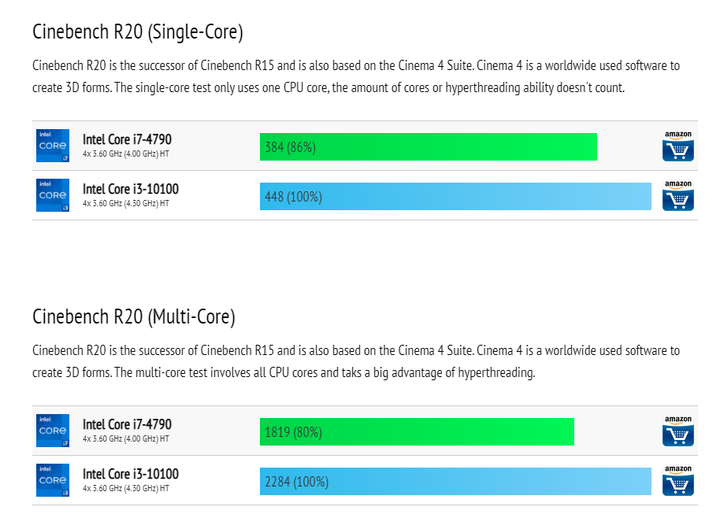Click Intel Core i3 logo in Multi-Core section
Image resolution: width=720 pixels, height=529 pixels.
click(x=53, y=480)
